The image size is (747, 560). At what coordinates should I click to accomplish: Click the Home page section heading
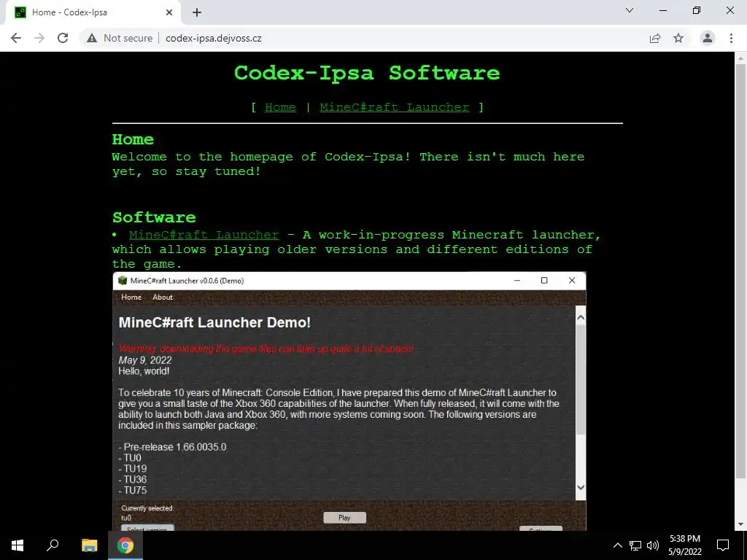(x=133, y=139)
